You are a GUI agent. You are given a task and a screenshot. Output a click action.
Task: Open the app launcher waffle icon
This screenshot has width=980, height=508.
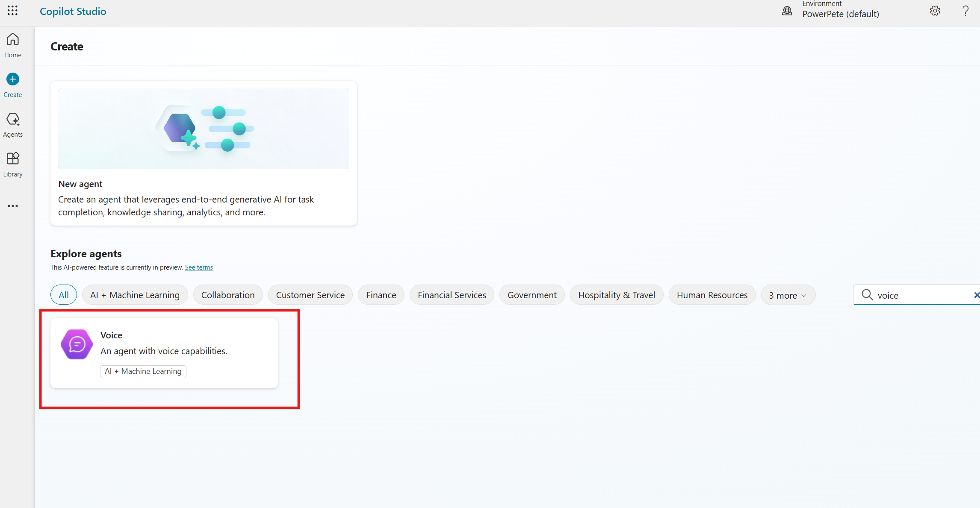pyautogui.click(x=12, y=11)
